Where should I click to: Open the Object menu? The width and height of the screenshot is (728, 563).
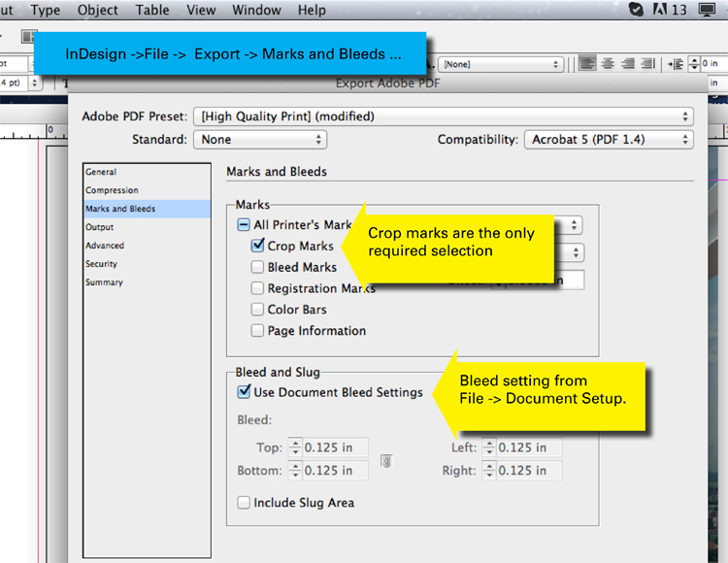coord(97,10)
